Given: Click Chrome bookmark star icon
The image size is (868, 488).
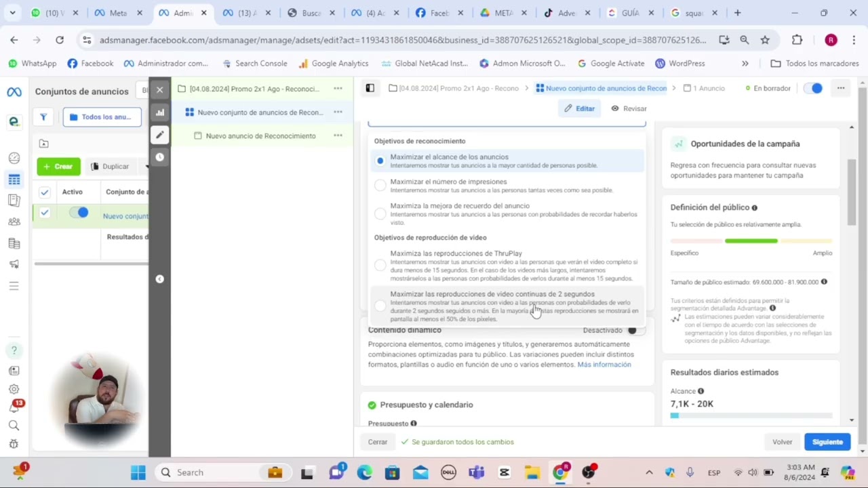Looking at the screenshot, I should click(766, 40).
